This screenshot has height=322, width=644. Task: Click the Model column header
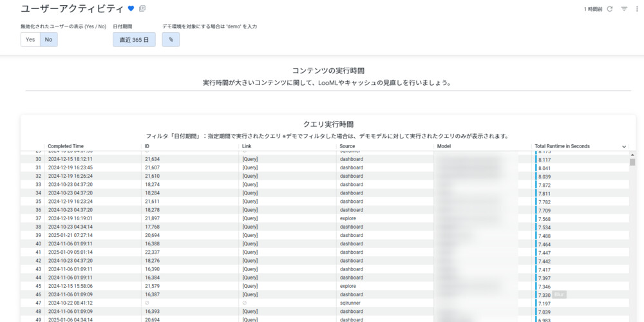tap(444, 146)
